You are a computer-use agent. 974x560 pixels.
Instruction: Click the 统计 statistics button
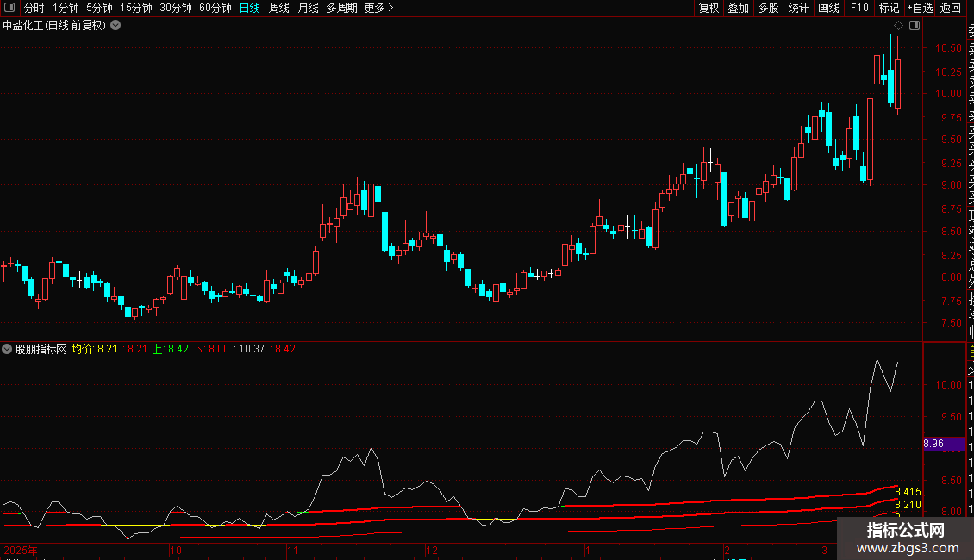(798, 8)
